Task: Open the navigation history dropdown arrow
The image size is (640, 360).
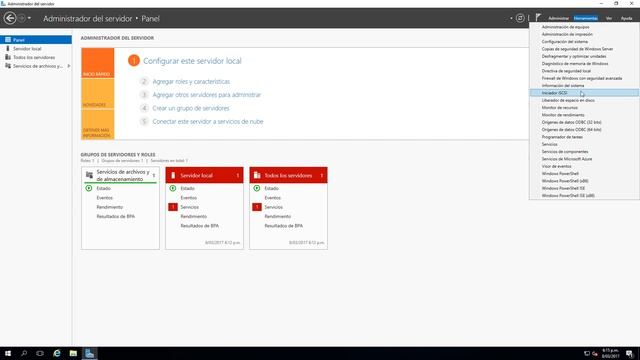Action: tap(29, 18)
